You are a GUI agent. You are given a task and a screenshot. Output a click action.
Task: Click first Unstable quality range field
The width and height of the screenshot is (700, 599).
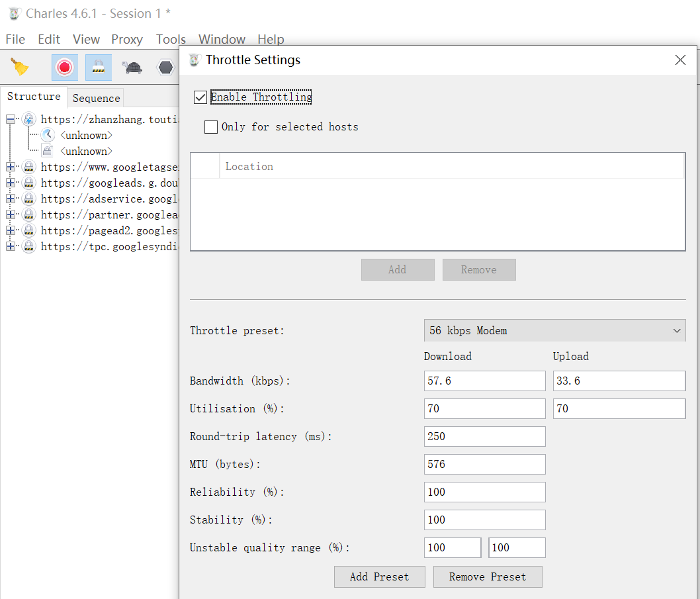453,547
